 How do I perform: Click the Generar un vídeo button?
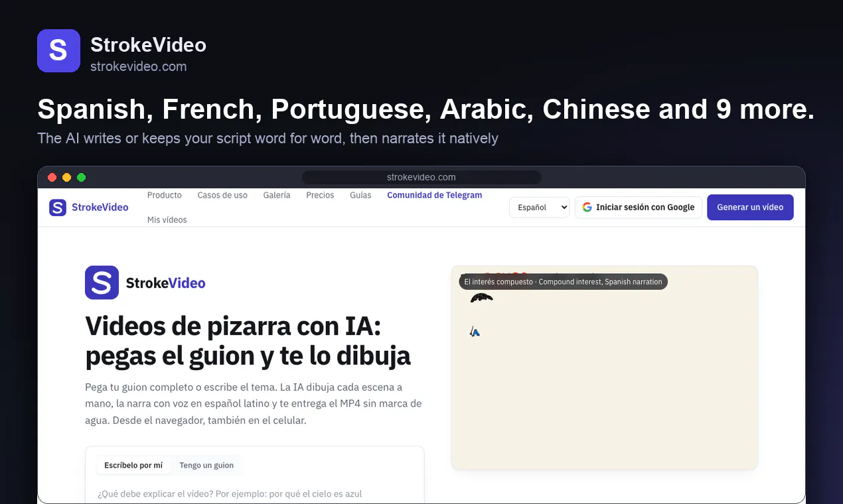pyautogui.click(x=750, y=207)
